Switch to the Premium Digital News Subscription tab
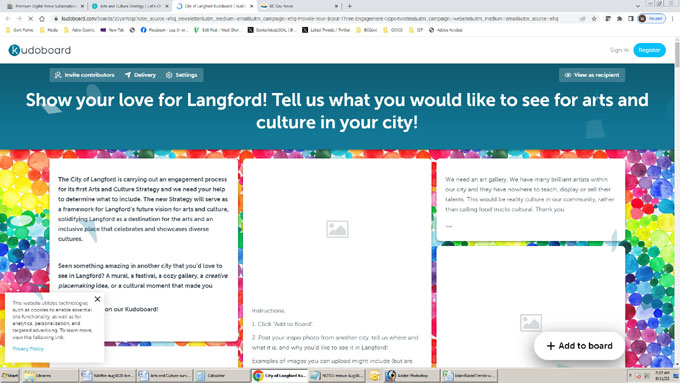Screen dimensions: 680x383 (45, 6)
